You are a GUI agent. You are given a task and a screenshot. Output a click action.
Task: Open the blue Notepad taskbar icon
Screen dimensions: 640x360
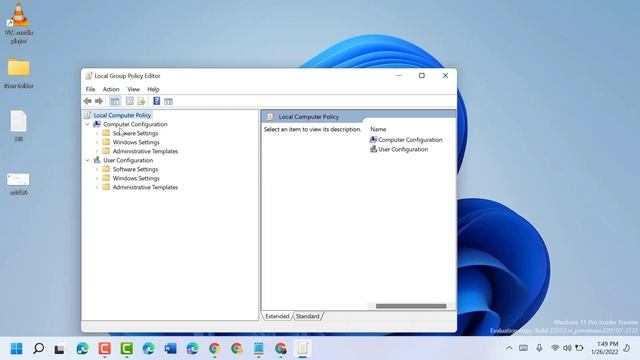point(258,349)
